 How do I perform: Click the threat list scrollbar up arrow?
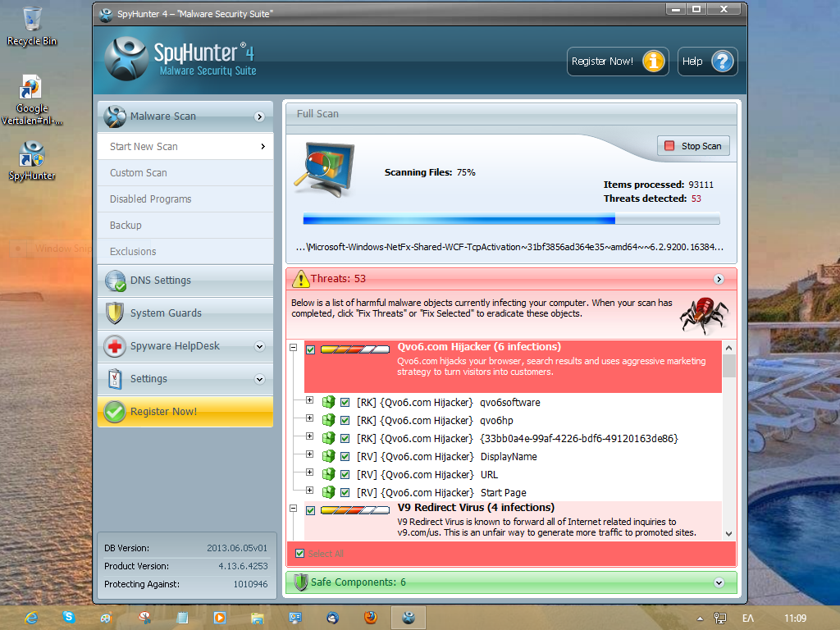click(728, 348)
